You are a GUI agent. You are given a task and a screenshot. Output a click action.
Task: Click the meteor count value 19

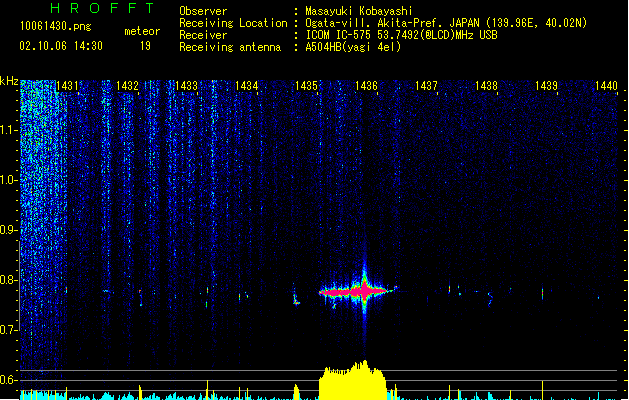pyautogui.click(x=145, y=46)
